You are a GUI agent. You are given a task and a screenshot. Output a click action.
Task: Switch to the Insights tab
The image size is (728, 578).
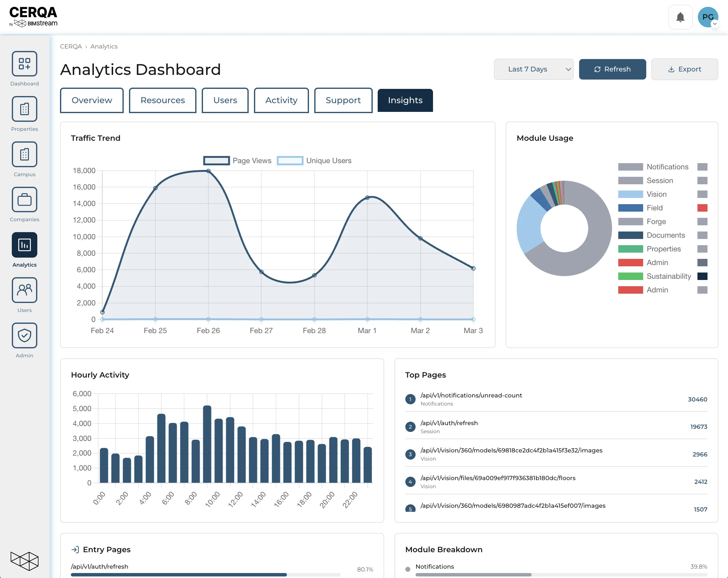tap(405, 100)
